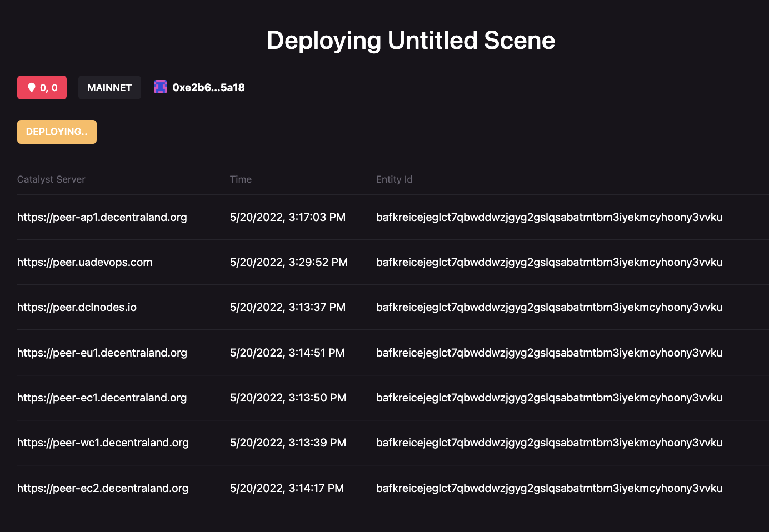Viewport: 769px width, 532px height.
Task: Open the peer-ap1.decentraland.org server link
Action: pyautogui.click(x=102, y=217)
